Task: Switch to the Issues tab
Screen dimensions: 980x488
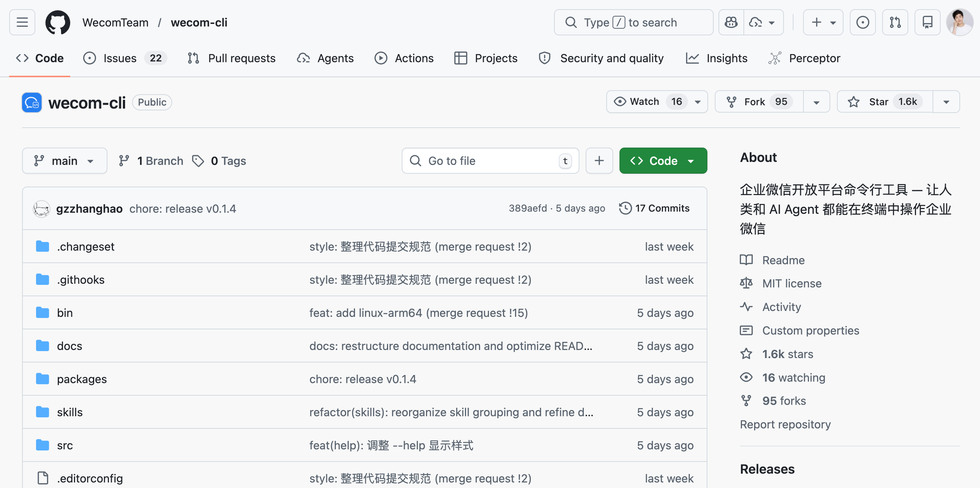Action: (x=120, y=58)
